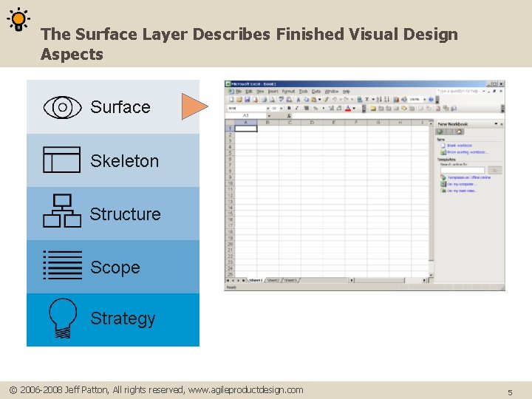
Task: Open the Format menu
Action: (x=288, y=92)
